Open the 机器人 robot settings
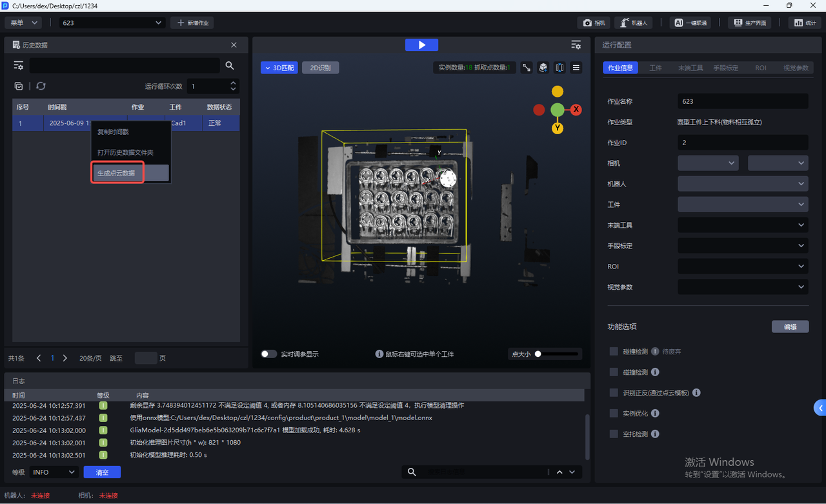The height and width of the screenshot is (504, 826). (x=634, y=23)
